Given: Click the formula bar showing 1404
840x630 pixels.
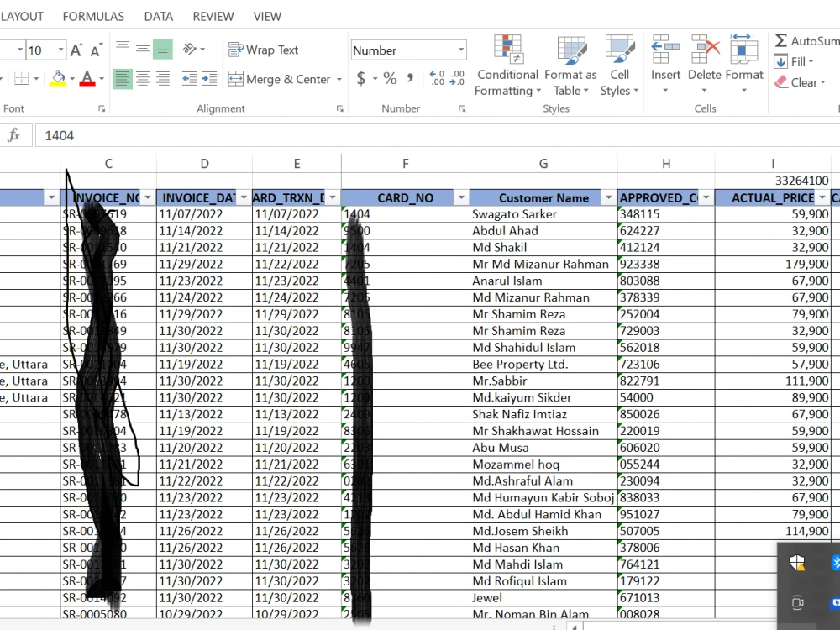Looking at the screenshot, I should [437, 135].
